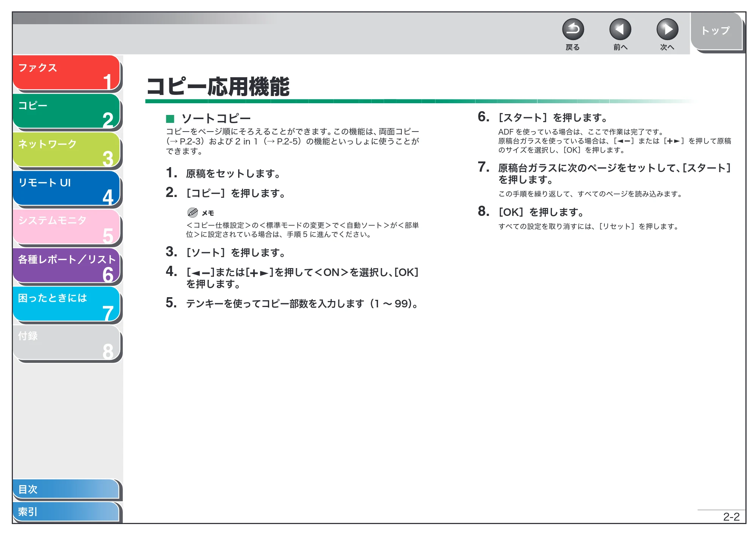The image size is (756, 535).
Task: Click the コピー応用機能 page title
Action: 218,87
